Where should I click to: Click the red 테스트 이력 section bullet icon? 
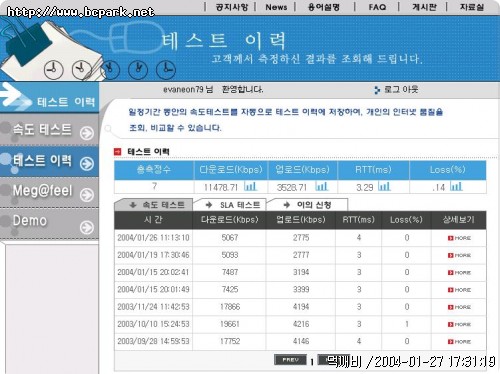(118, 152)
